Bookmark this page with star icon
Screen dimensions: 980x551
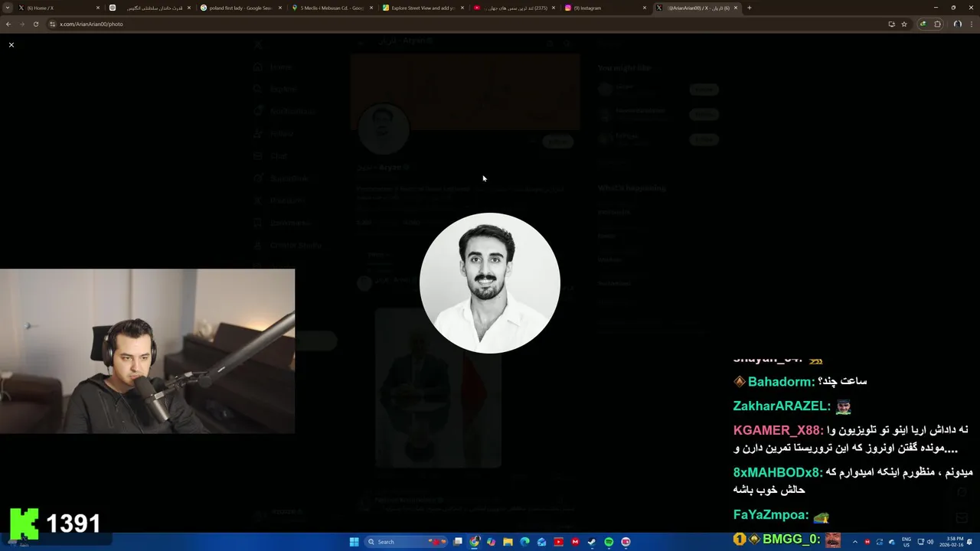(x=904, y=24)
